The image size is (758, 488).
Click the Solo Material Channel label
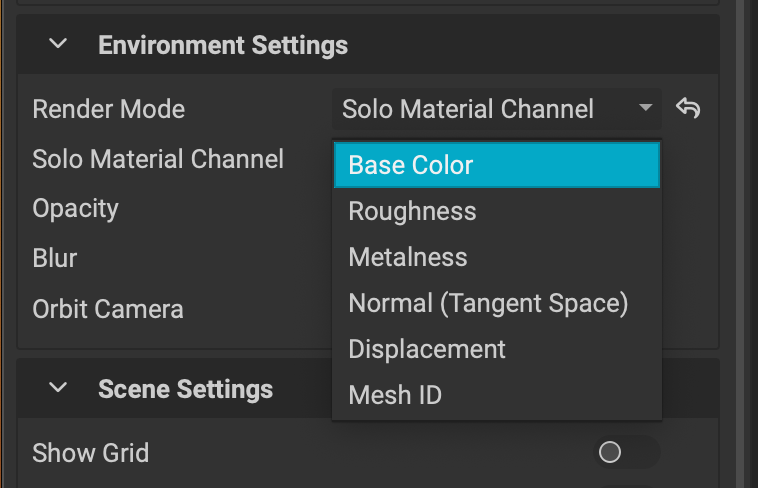click(158, 159)
